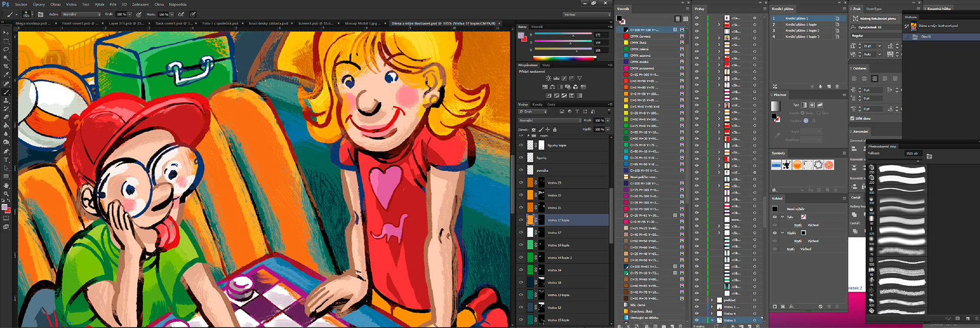Open the Filtr menu
The height and width of the screenshot is (328, 980).
point(113,4)
